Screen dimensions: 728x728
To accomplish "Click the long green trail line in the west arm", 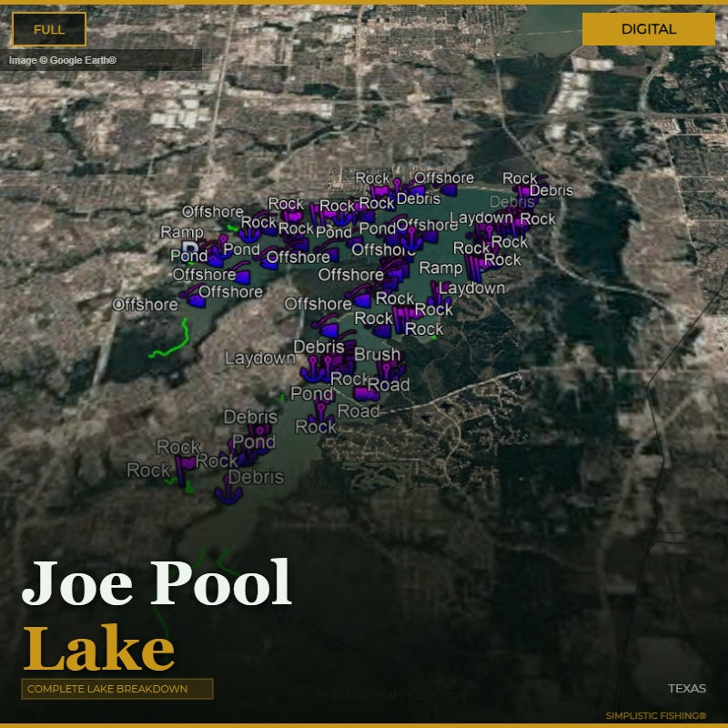I will pyautogui.click(x=171, y=339).
